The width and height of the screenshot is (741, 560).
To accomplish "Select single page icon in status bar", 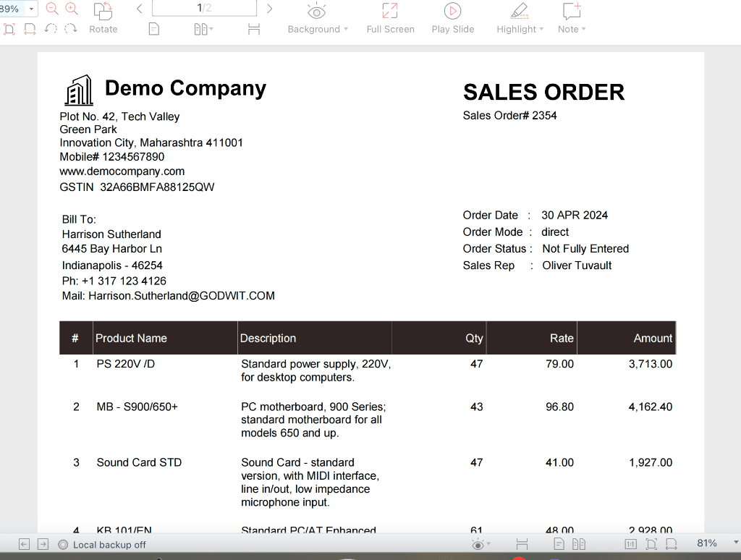I will [x=559, y=544].
